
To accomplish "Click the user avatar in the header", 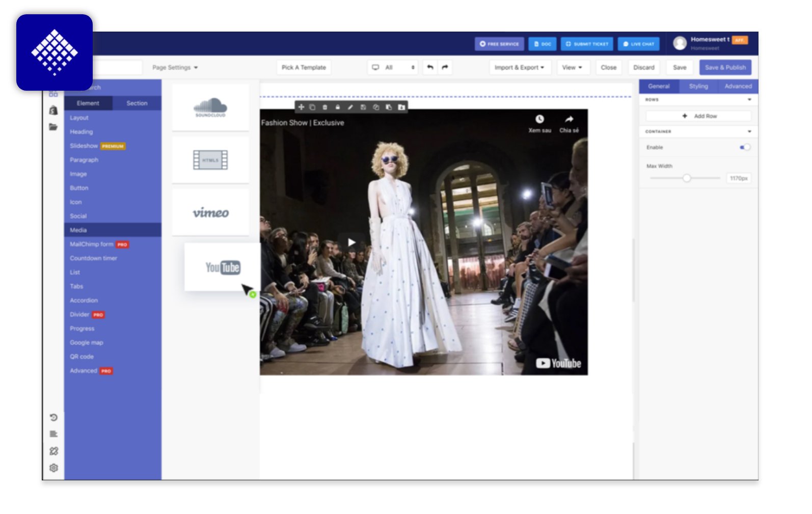I will [680, 43].
